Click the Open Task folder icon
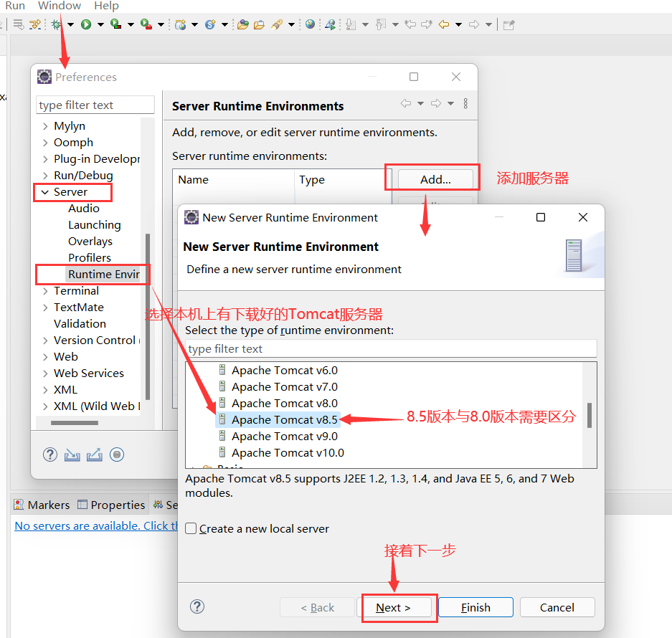Viewport: 672px width, 638px height. [259, 24]
